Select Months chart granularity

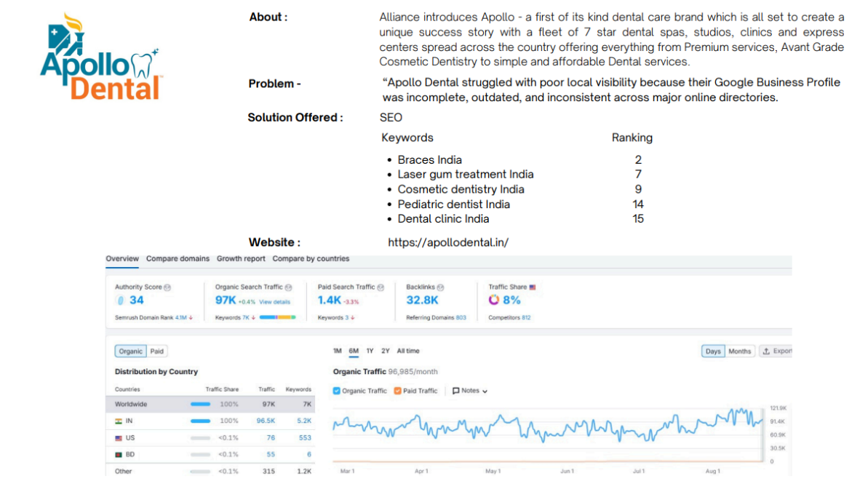[739, 351]
